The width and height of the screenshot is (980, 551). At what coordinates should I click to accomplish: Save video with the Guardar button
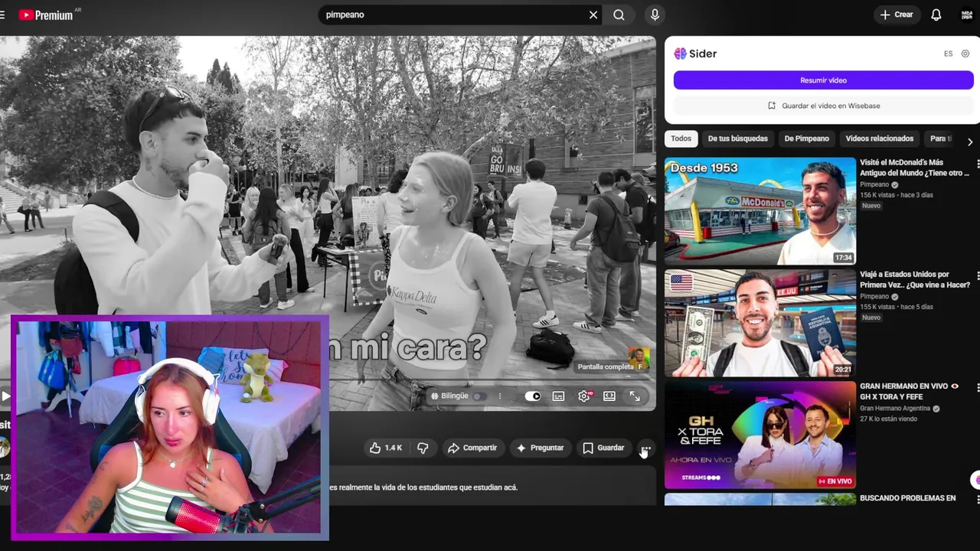click(x=603, y=448)
